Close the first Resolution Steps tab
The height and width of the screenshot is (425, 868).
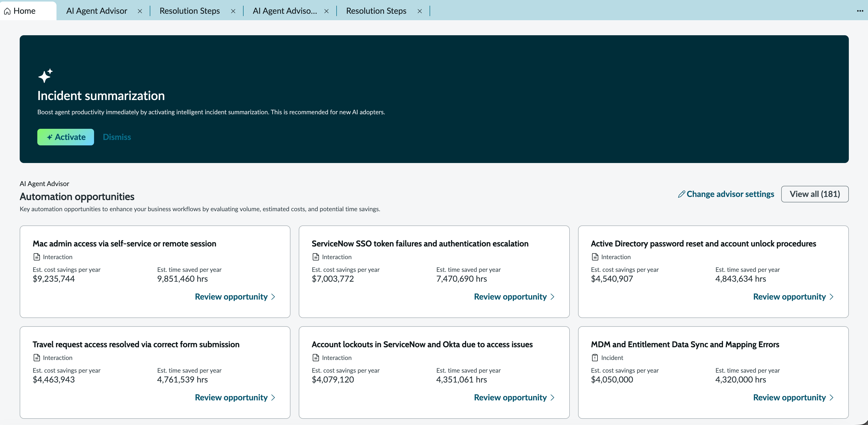click(x=233, y=11)
